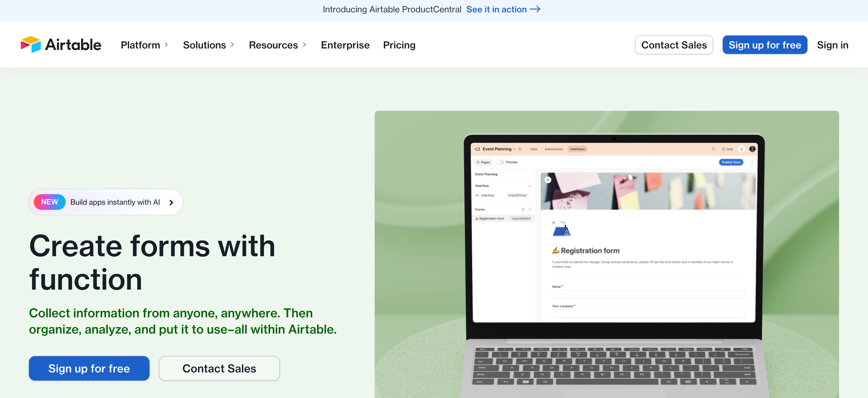Click the Your company input field
This screenshot has height=398, width=868.
pyautogui.click(x=648, y=313)
